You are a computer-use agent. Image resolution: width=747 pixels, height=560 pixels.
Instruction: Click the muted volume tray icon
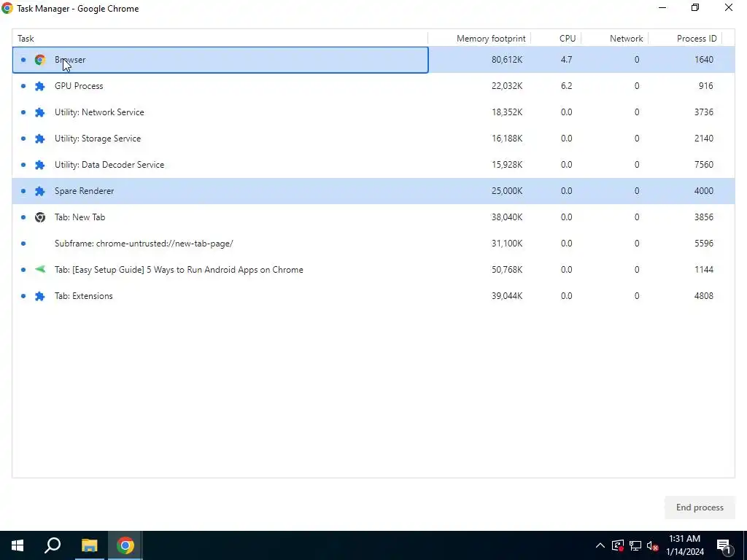coord(653,545)
